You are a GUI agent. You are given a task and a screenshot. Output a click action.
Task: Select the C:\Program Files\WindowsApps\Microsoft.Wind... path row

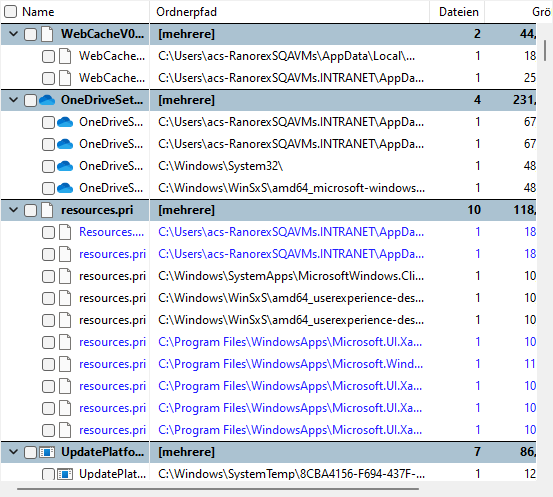[268, 364]
